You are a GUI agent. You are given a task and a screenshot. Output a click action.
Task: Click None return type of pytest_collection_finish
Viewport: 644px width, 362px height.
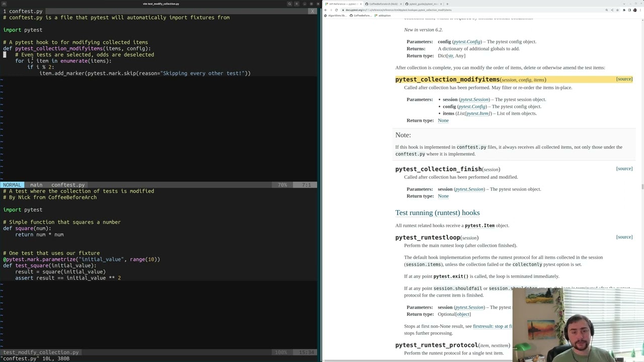[x=443, y=196]
